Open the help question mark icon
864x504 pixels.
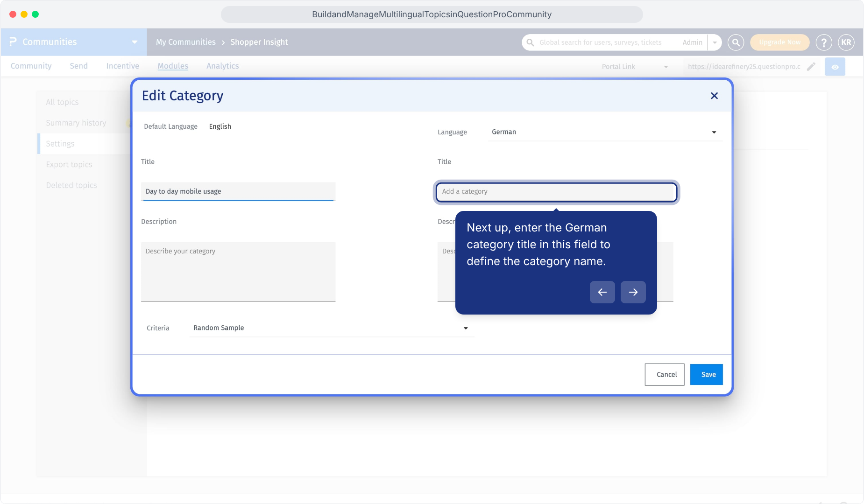(824, 42)
